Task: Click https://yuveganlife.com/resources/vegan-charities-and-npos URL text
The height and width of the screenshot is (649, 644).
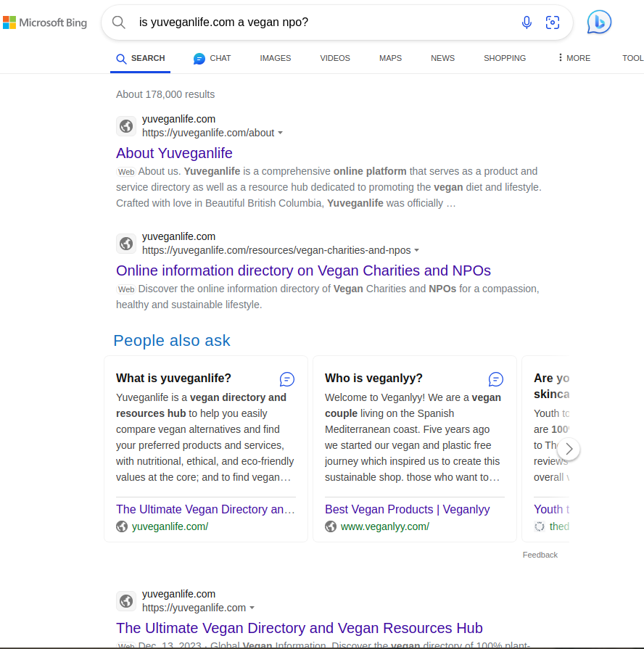Action: [x=276, y=250]
